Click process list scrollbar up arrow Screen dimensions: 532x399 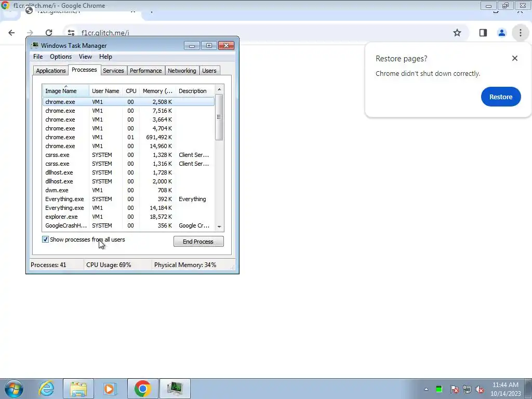tap(219, 89)
